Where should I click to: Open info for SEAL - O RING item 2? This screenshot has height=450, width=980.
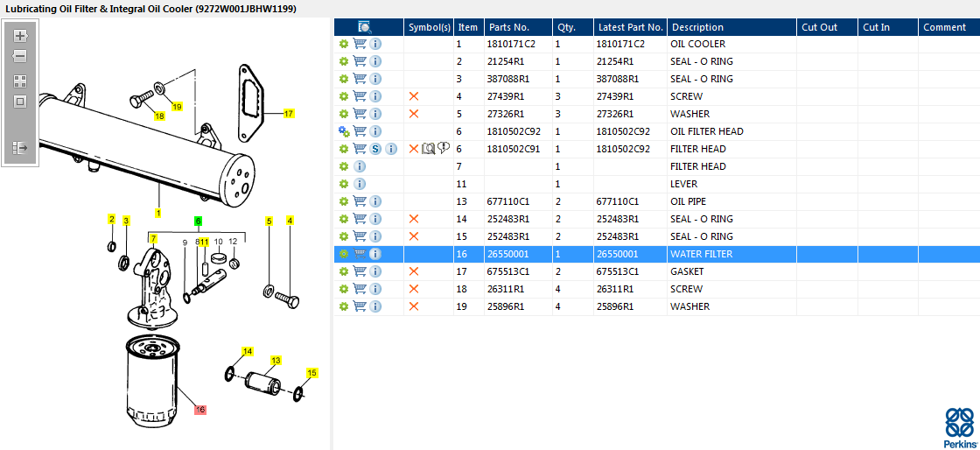pos(375,61)
